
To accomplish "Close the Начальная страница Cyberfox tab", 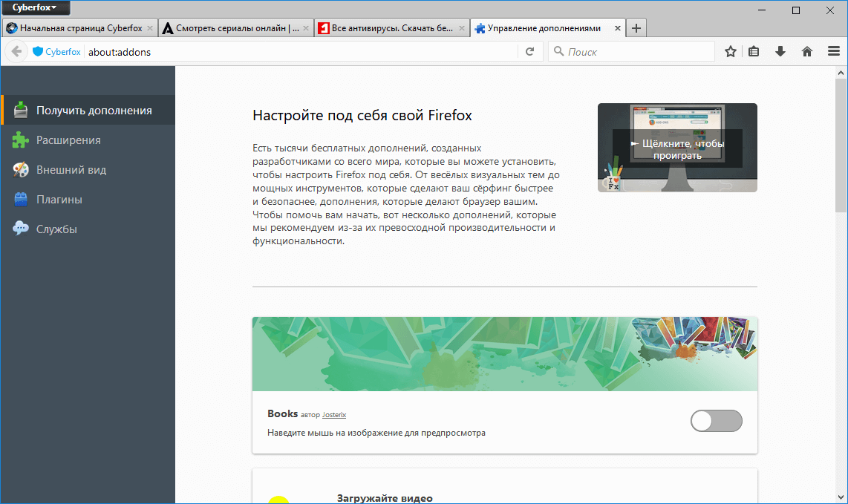I will click(x=150, y=28).
